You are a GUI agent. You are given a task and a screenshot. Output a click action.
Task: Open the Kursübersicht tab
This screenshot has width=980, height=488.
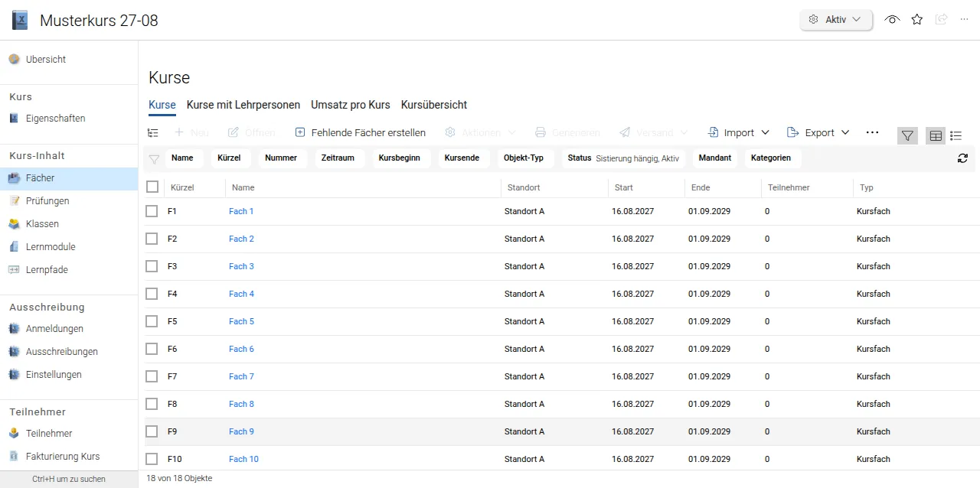[434, 105]
